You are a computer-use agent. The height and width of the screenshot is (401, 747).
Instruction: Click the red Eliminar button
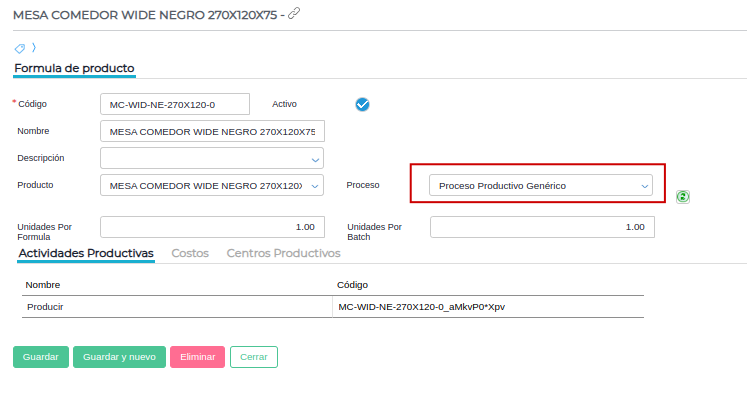pos(198,357)
